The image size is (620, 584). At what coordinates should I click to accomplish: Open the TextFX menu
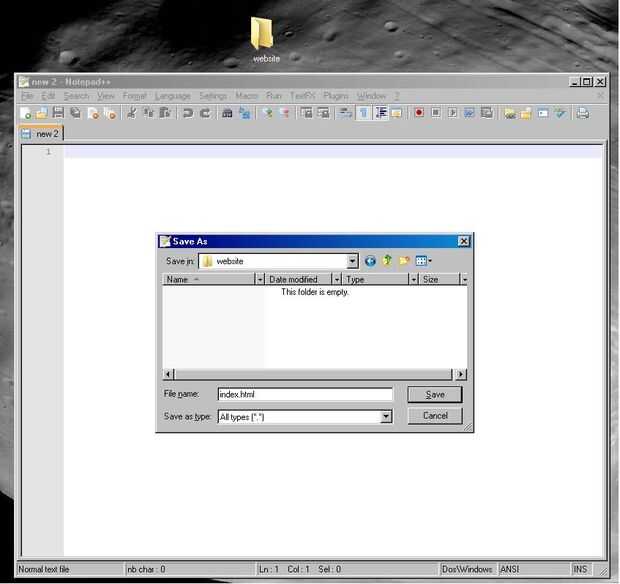click(x=302, y=96)
